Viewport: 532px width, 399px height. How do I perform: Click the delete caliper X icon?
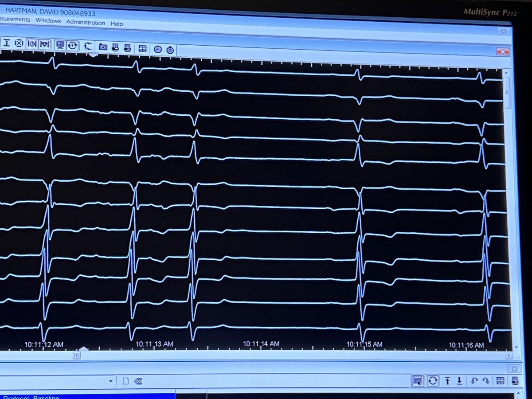tap(19, 43)
